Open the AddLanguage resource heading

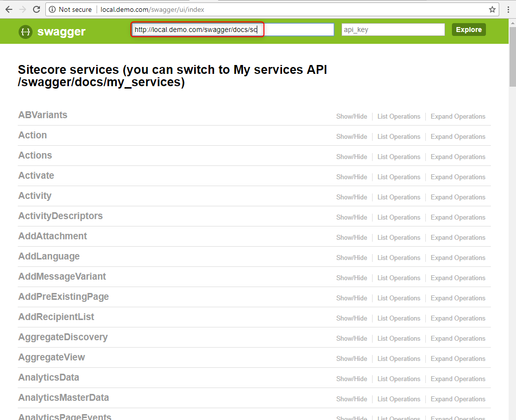[x=49, y=256]
